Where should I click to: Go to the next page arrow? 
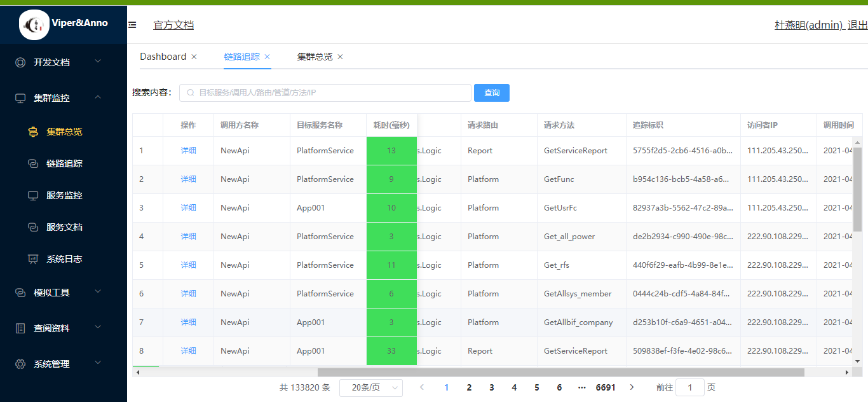[632, 387]
